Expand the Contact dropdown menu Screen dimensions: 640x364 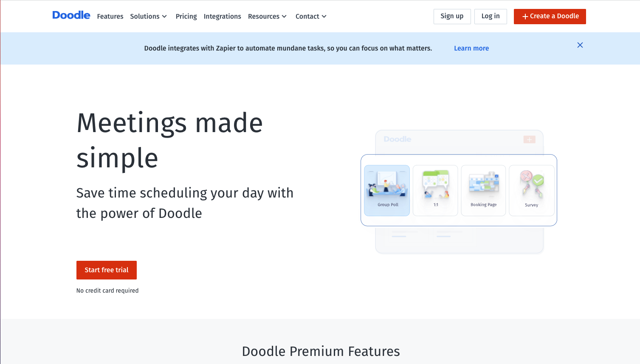coord(311,16)
